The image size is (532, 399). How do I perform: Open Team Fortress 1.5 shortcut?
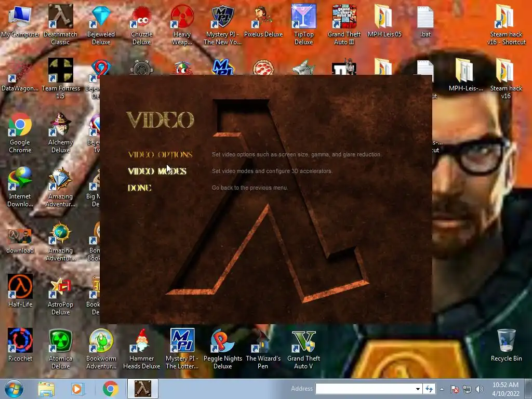coord(60,79)
